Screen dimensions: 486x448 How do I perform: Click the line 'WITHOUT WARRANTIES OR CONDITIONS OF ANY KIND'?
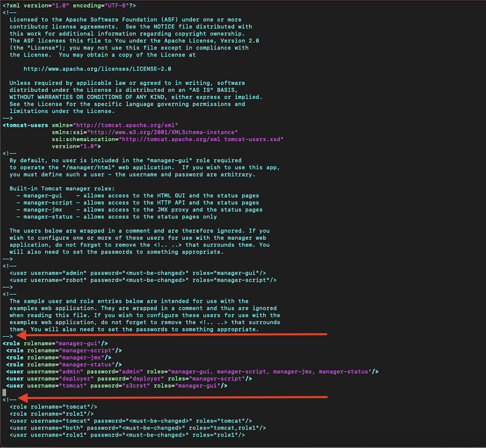[x=136, y=97]
